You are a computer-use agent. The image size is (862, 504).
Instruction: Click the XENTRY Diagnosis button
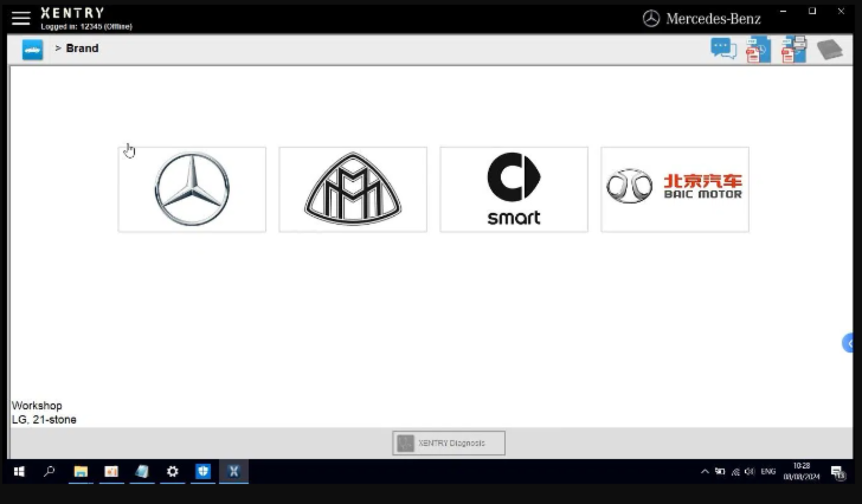click(x=449, y=443)
